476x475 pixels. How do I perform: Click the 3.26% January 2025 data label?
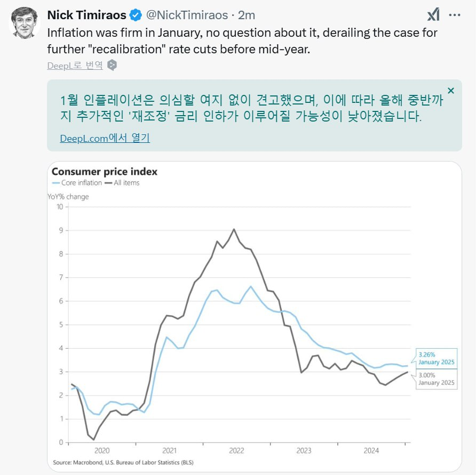pyautogui.click(x=436, y=358)
